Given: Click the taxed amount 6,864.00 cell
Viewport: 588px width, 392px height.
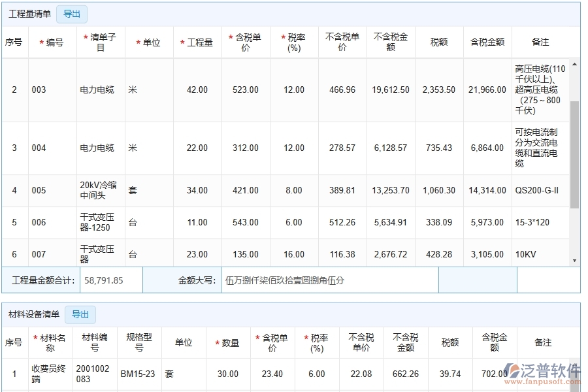Looking at the screenshot, I should pos(487,148).
